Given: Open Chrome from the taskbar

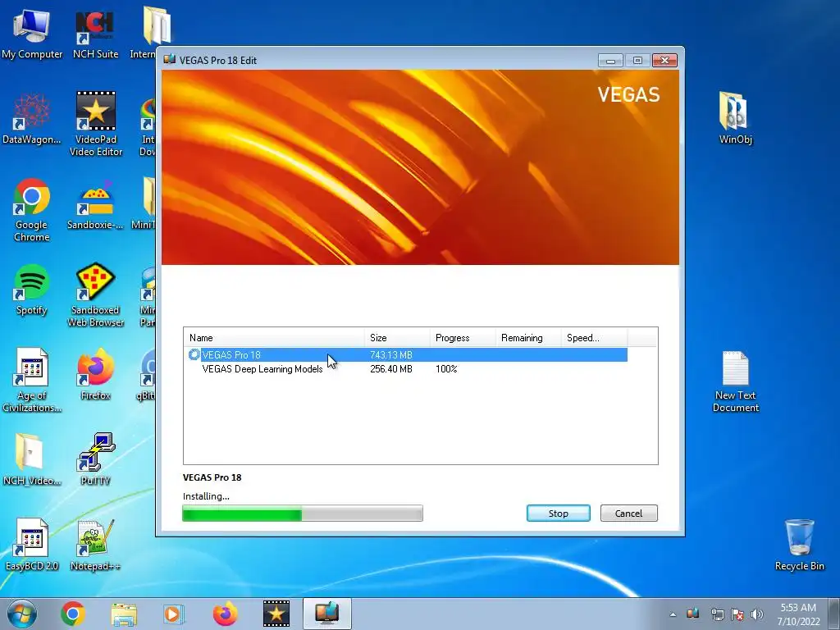Looking at the screenshot, I should 73,614.
